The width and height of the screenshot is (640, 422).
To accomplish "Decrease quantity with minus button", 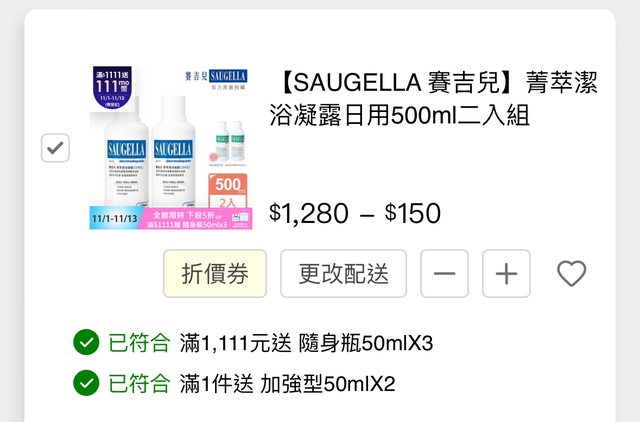I will [444, 273].
